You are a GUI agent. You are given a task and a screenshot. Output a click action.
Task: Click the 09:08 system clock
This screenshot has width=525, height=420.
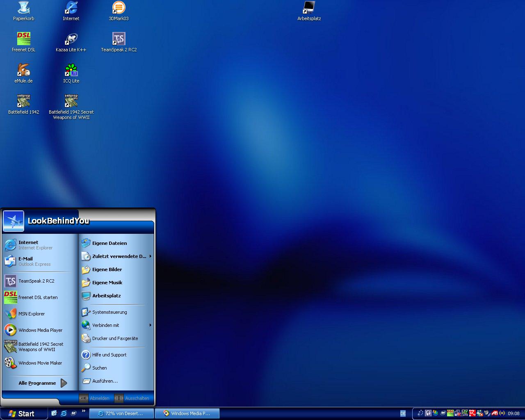pyautogui.click(x=514, y=413)
